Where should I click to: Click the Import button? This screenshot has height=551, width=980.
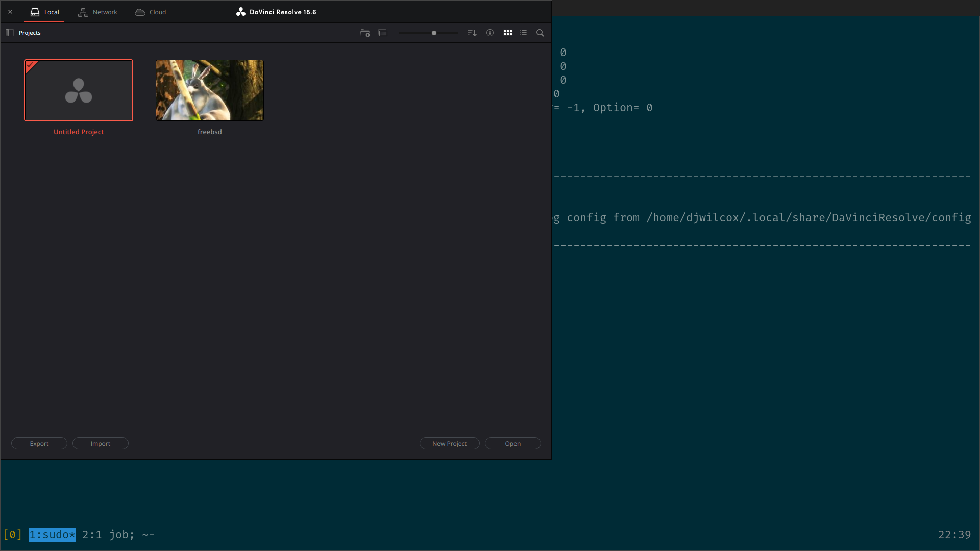click(101, 443)
